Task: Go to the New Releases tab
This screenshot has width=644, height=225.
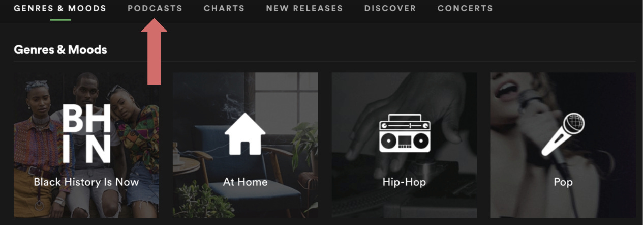Action: pyautogui.click(x=304, y=9)
